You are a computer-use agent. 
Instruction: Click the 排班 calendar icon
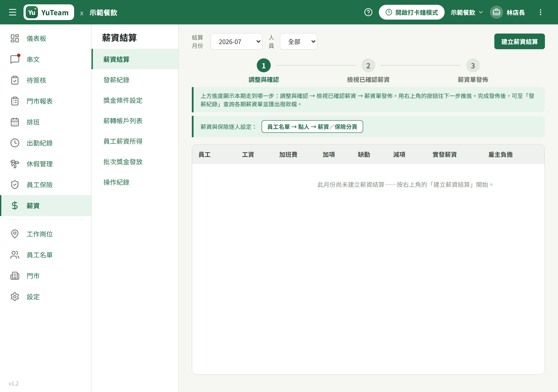point(15,122)
